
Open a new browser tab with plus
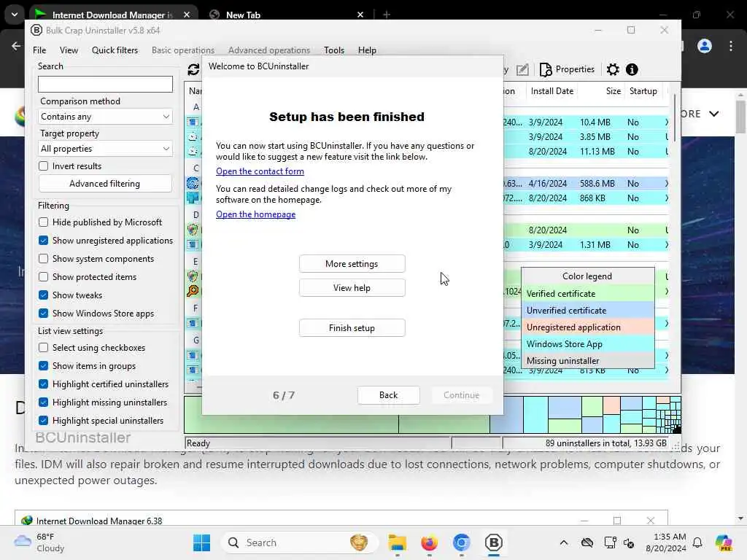pyautogui.click(x=387, y=15)
